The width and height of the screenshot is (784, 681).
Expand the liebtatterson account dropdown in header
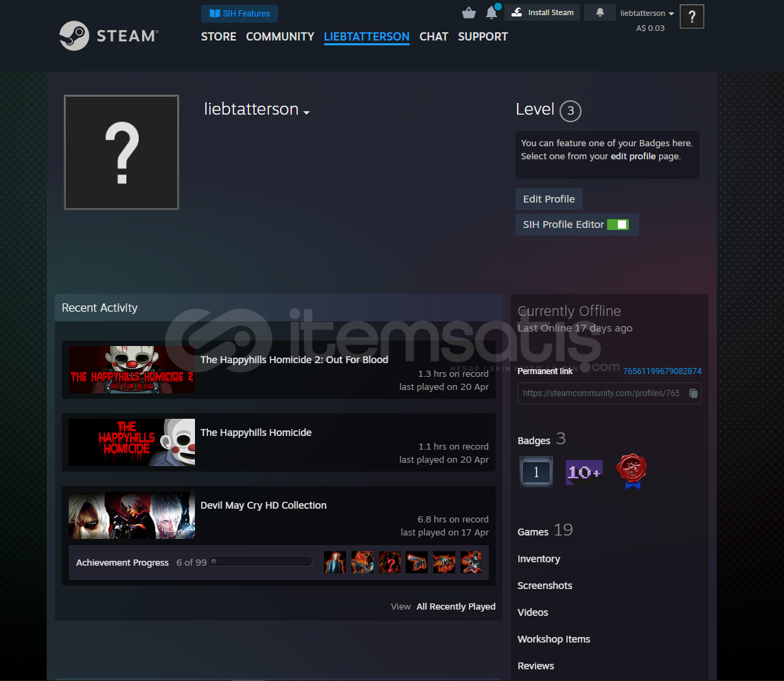tap(647, 13)
